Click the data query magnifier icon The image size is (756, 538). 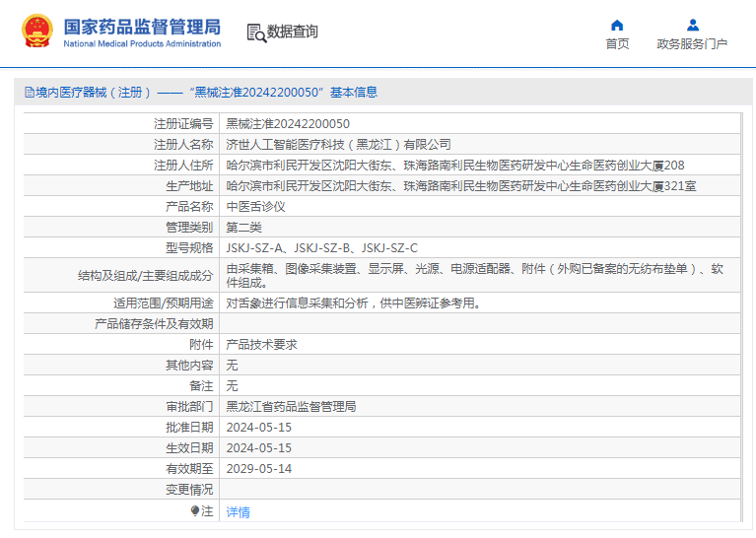[256, 33]
